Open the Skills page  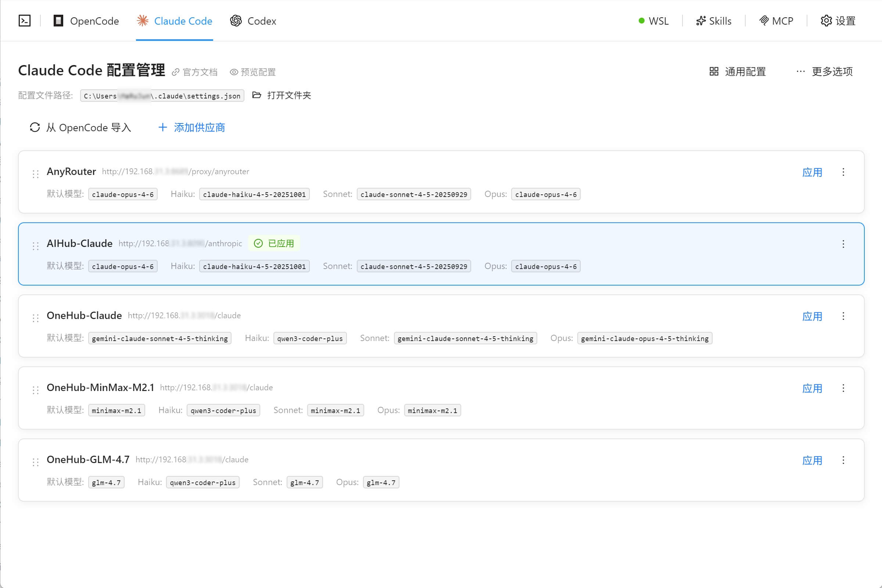pos(714,21)
